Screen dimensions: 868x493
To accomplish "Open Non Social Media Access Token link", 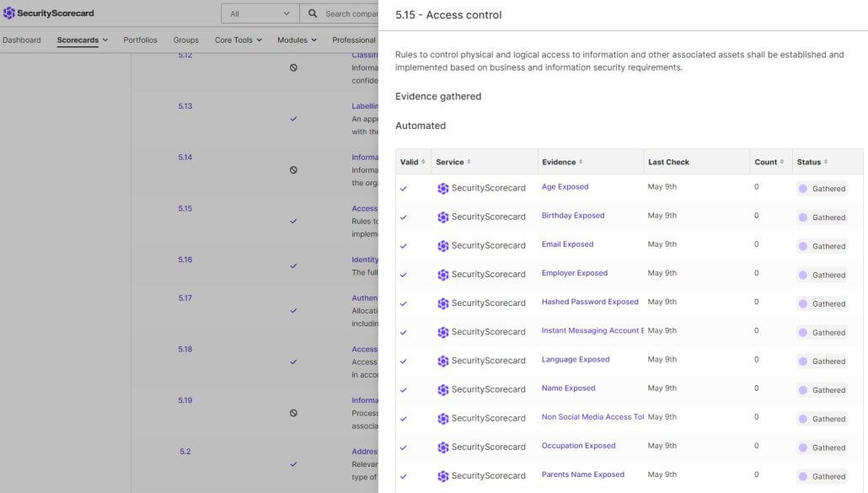I will (x=592, y=417).
